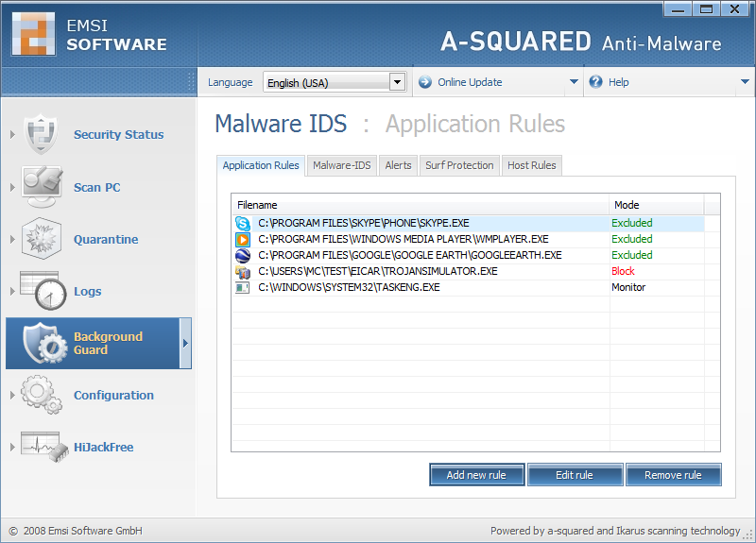Viewport: 756px width, 543px height.
Task: Go to the Host Rules tab
Action: [x=531, y=165]
